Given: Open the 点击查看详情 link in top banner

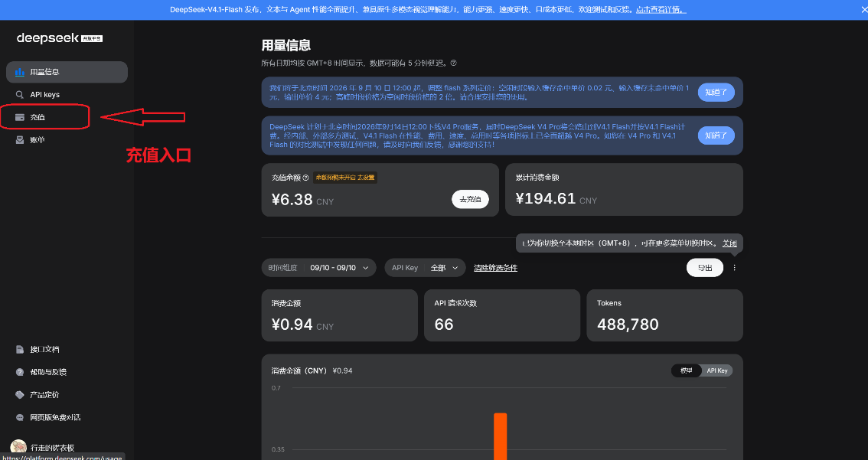Looking at the screenshot, I should (661, 10).
